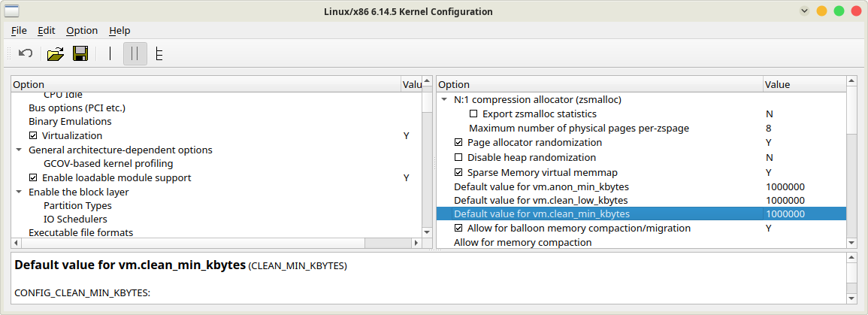Click left pane horizontal scroll left arrow
The image size is (868, 315).
pyautogui.click(x=16, y=243)
